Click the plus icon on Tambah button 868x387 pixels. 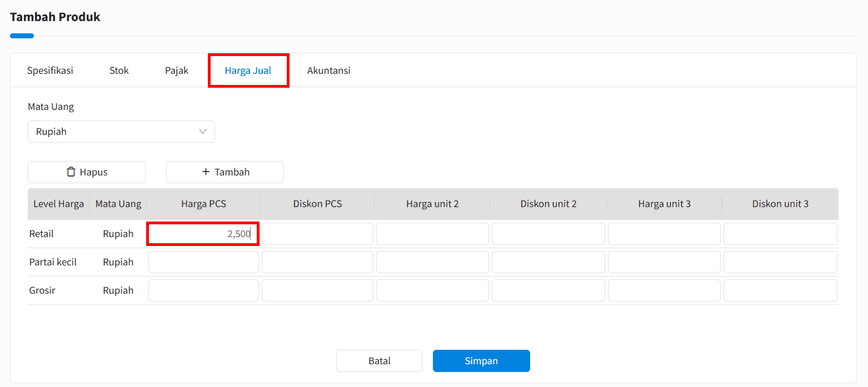[206, 172]
